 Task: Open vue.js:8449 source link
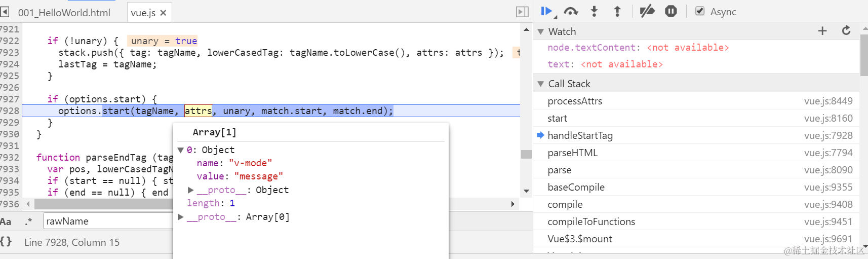coord(828,101)
